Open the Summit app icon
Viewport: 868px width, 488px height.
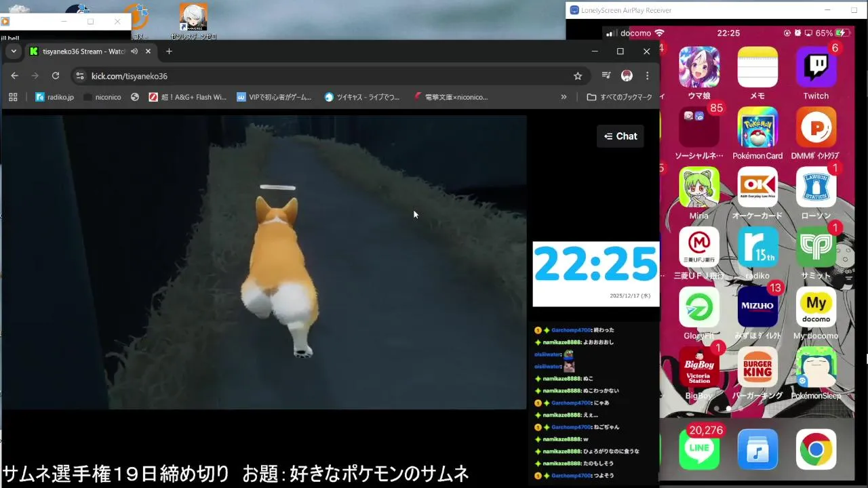point(816,247)
